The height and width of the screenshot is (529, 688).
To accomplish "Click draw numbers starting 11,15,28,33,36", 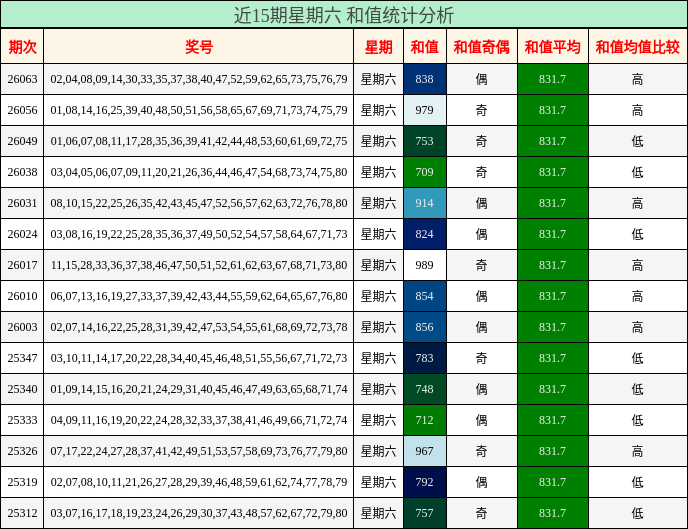I will 199,265.
